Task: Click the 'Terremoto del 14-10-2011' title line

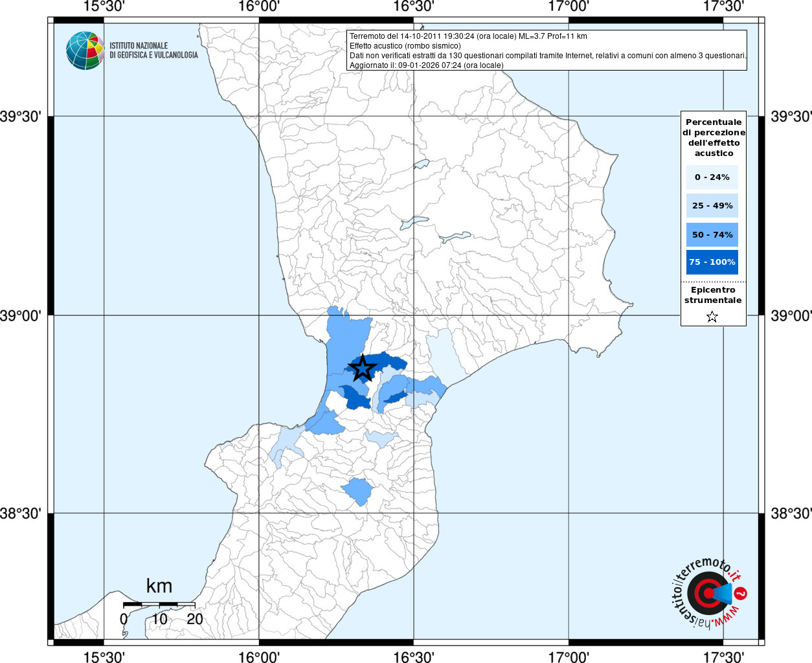Action: [x=468, y=36]
